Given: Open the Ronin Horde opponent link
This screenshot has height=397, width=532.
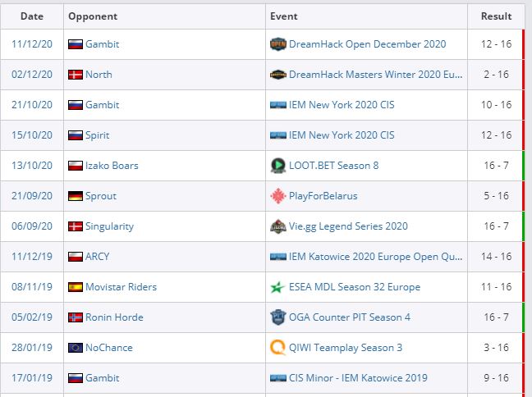Looking at the screenshot, I should [114, 317].
